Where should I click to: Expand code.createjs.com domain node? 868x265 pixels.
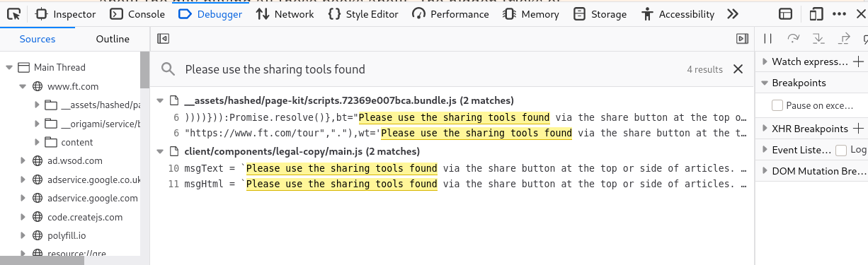23,218
